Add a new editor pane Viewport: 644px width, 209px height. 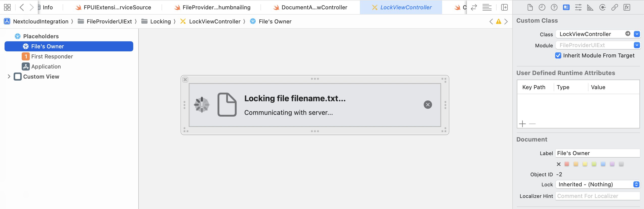pyautogui.click(x=504, y=7)
